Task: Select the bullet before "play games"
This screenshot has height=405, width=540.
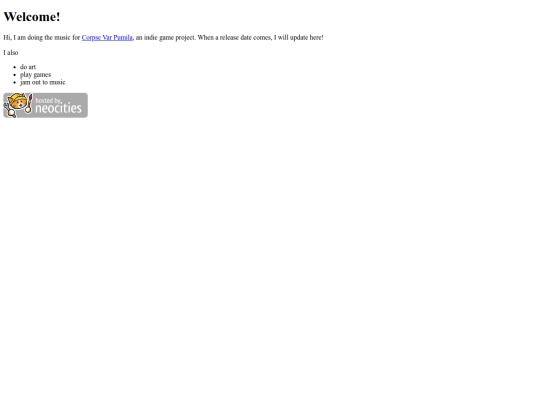Action: (14, 75)
